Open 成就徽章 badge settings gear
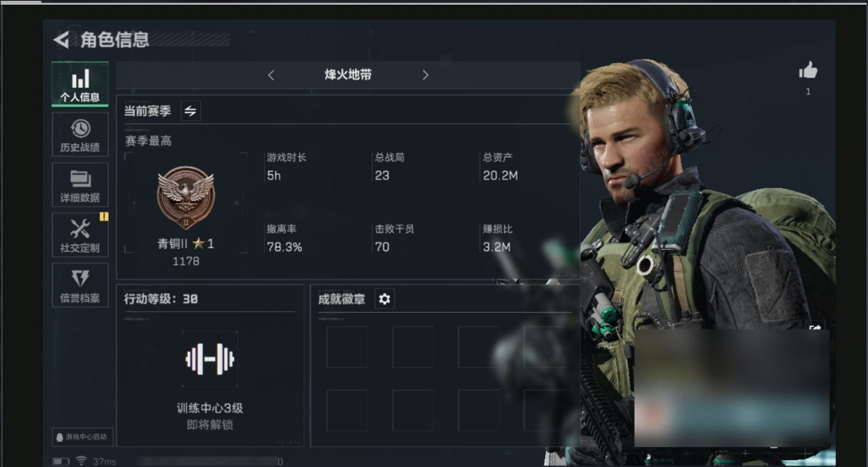 coord(385,299)
